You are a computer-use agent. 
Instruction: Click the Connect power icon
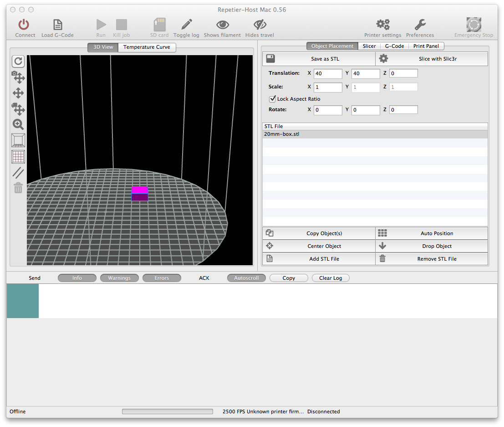click(24, 25)
